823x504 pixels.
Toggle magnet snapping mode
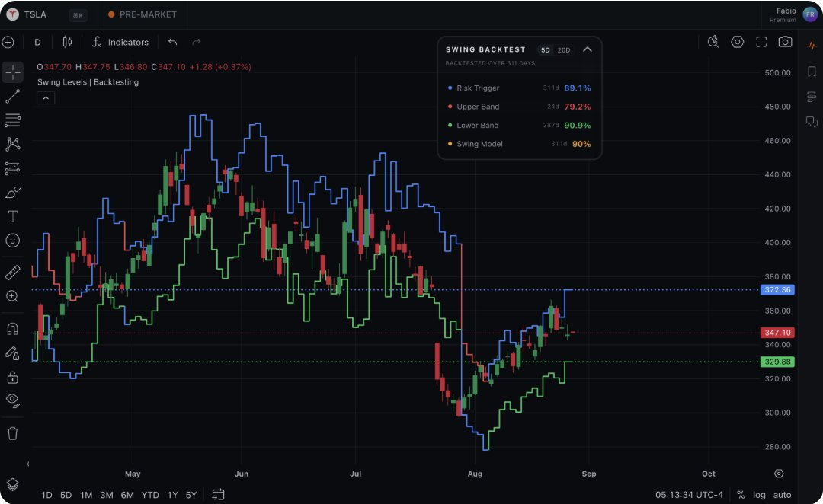point(13,329)
